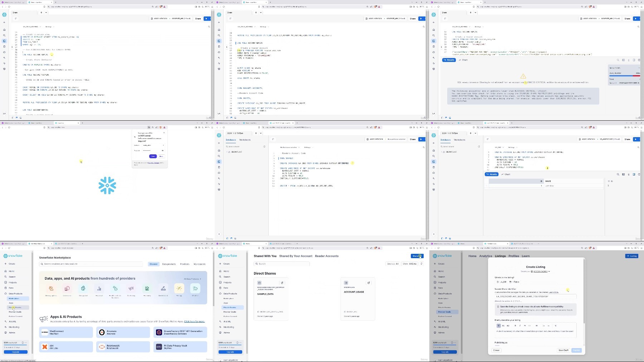644x362 pixels.
Task: Open Health and Life Sciences category icon
Action: point(115,288)
